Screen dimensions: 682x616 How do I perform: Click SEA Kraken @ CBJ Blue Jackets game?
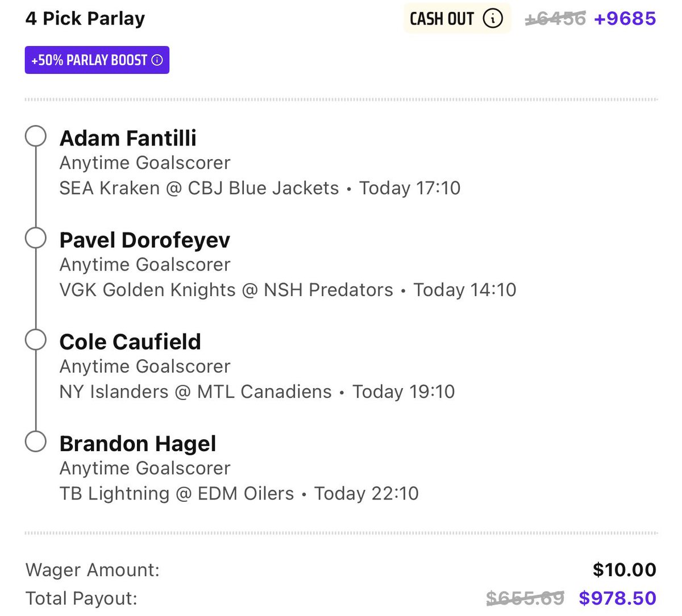[199, 188]
